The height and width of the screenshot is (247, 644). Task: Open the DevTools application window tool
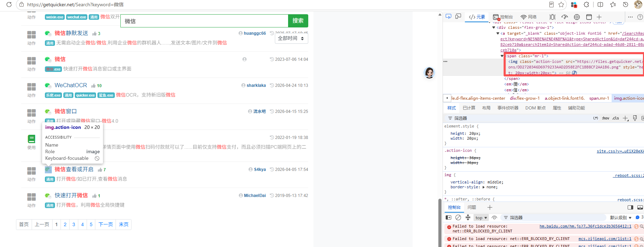(x=589, y=17)
